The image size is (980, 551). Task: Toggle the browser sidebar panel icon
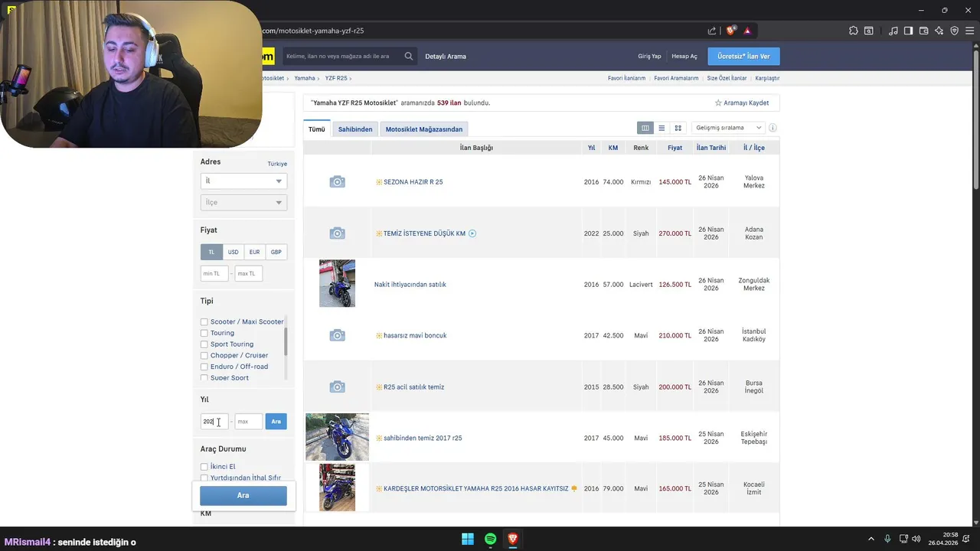click(908, 31)
